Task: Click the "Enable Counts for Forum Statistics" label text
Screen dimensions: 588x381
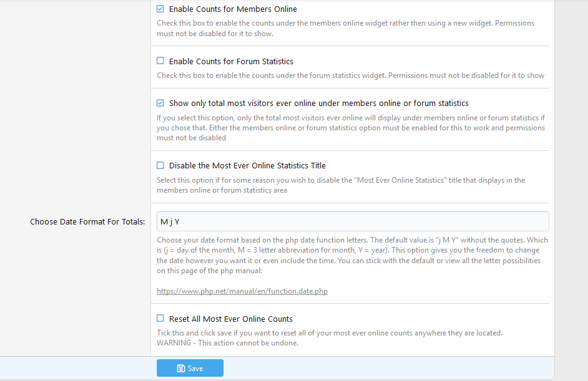Action: click(231, 62)
